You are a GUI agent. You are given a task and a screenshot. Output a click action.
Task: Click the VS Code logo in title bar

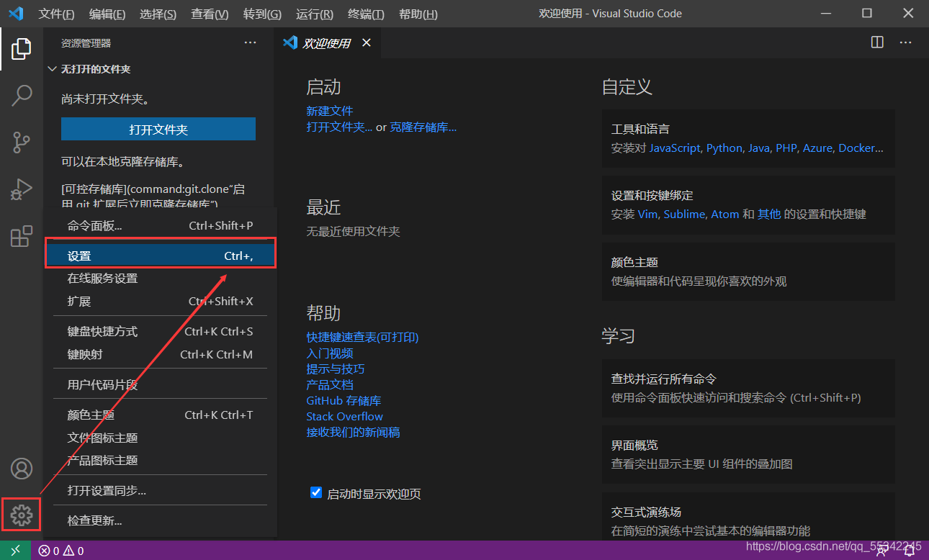[x=16, y=14]
